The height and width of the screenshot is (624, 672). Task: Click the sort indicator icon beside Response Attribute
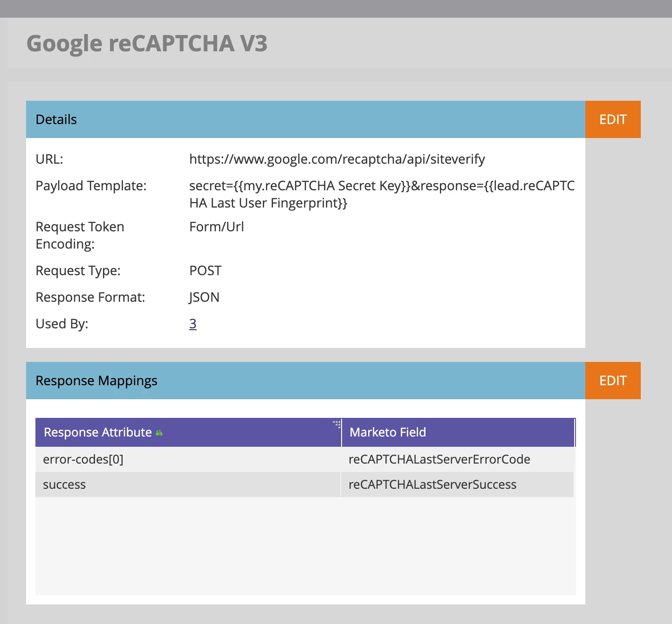point(159,433)
